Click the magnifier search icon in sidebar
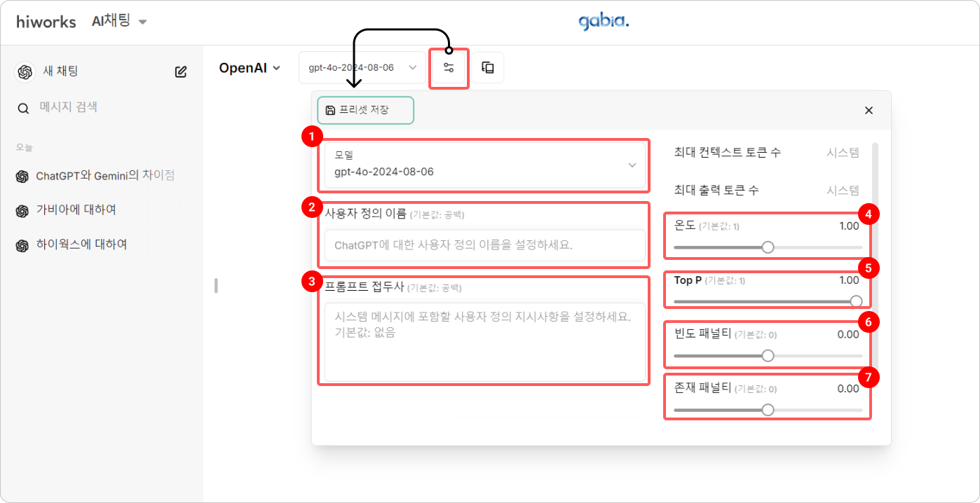The width and height of the screenshot is (980, 503). (23, 109)
